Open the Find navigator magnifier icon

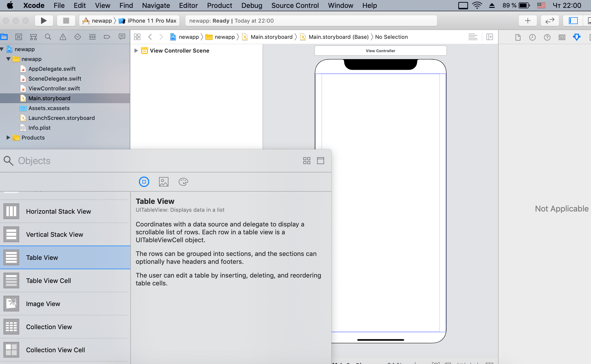click(48, 37)
